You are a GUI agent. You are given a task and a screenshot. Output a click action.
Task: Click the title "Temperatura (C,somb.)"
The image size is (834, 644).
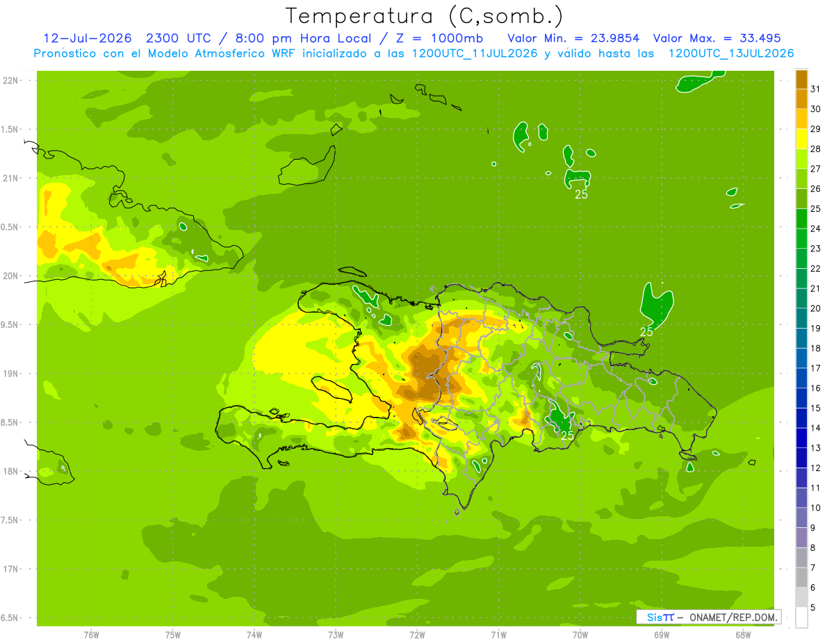click(x=425, y=16)
